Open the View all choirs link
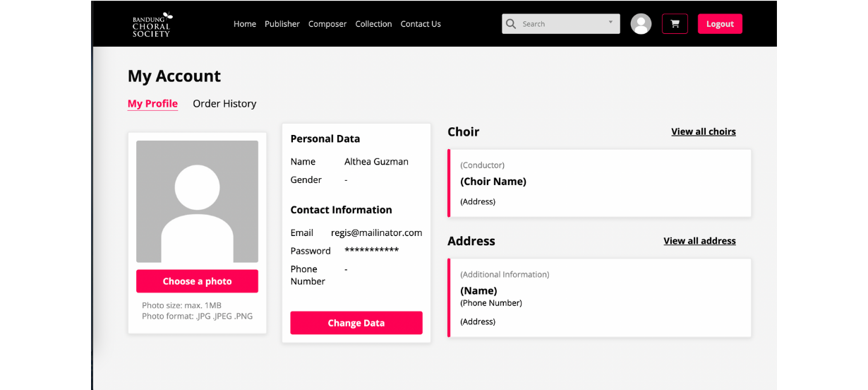 [x=703, y=131]
